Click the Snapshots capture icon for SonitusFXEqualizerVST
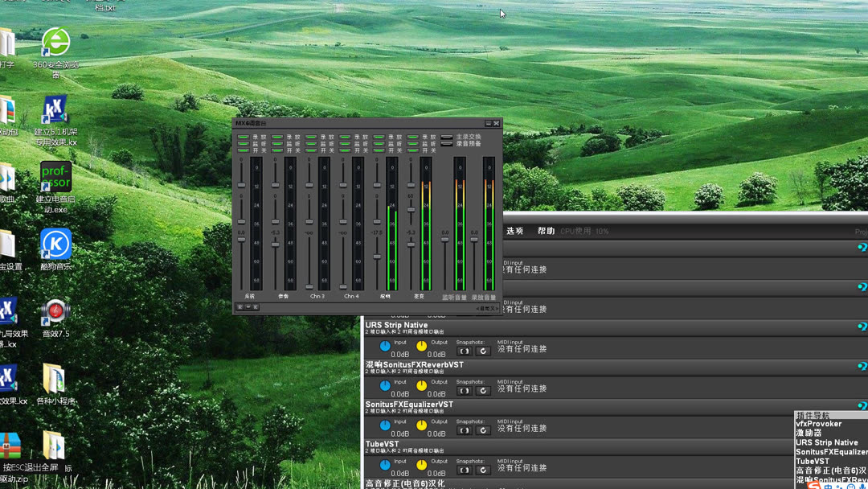 coord(464,429)
